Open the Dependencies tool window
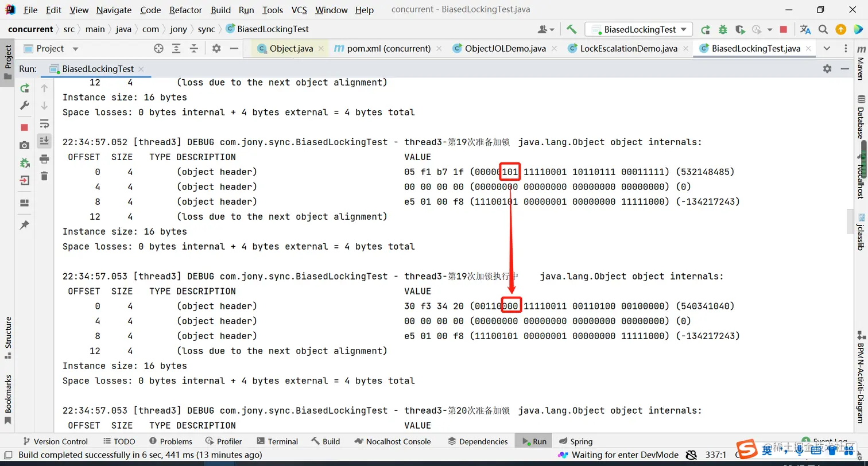868x466 pixels. click(478, 441)
